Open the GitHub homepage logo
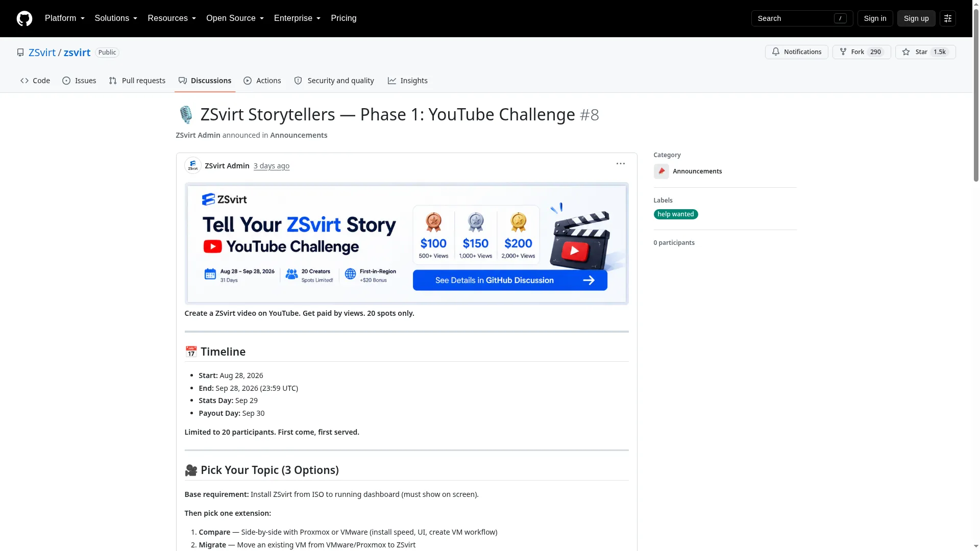This screenshot has width=980, height=551. tap(24, 18)
